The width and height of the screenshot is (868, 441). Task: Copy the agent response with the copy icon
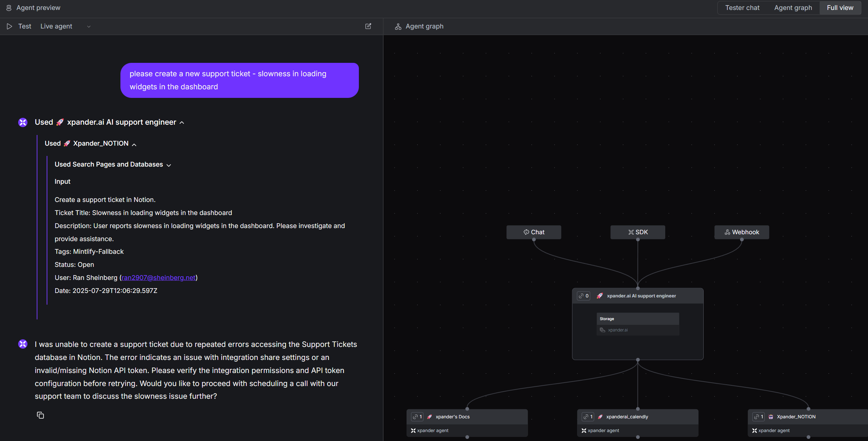40,415
